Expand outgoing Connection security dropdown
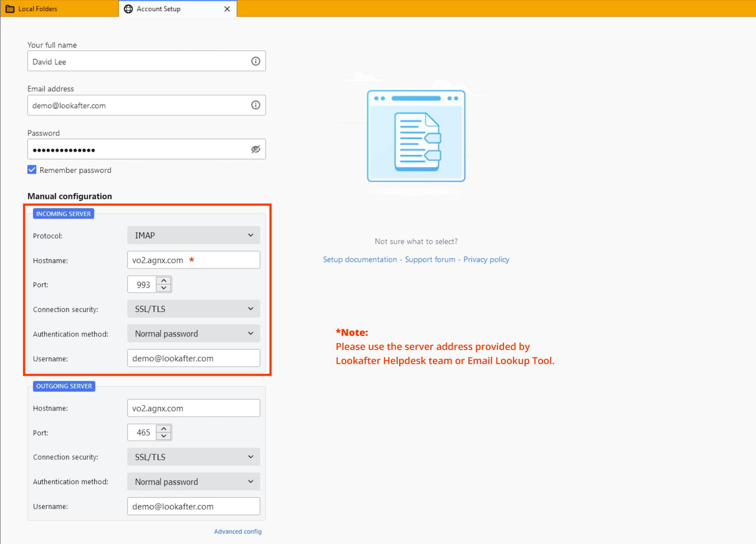Image resolution: width=756 pixels, height=544 pixels. 194,457
